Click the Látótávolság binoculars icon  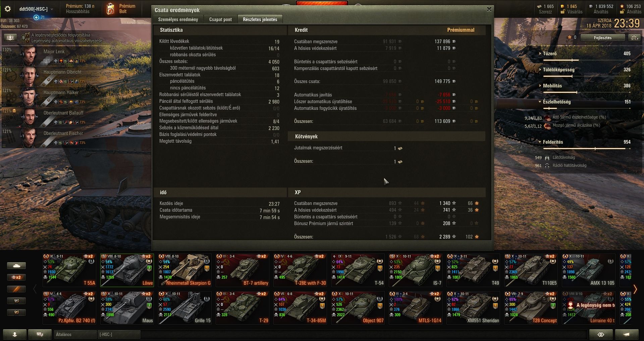pyautogui.click(x=547, y=157)
